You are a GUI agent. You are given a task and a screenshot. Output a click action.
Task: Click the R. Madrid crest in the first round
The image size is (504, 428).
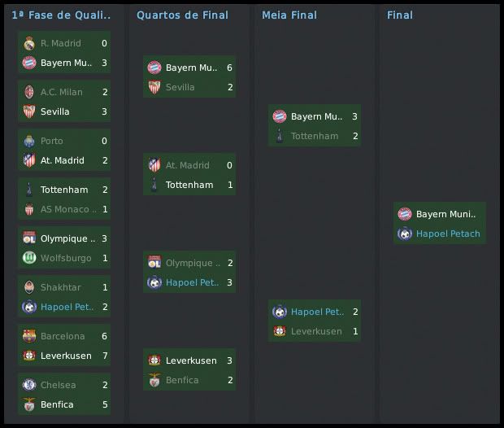tap(28, 43)
